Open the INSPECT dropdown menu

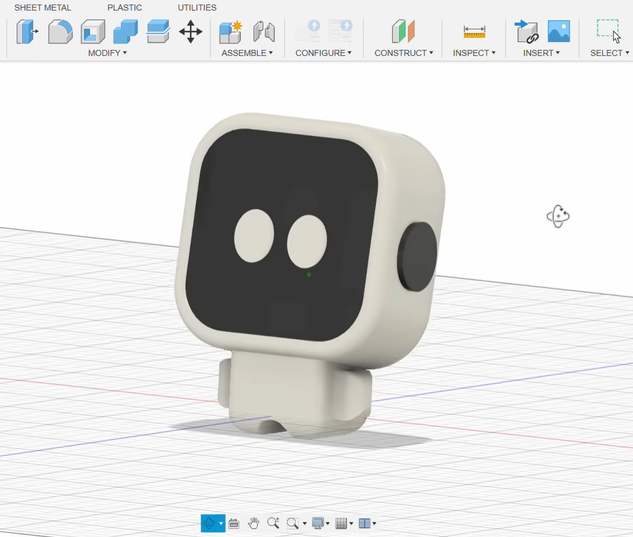474,53
